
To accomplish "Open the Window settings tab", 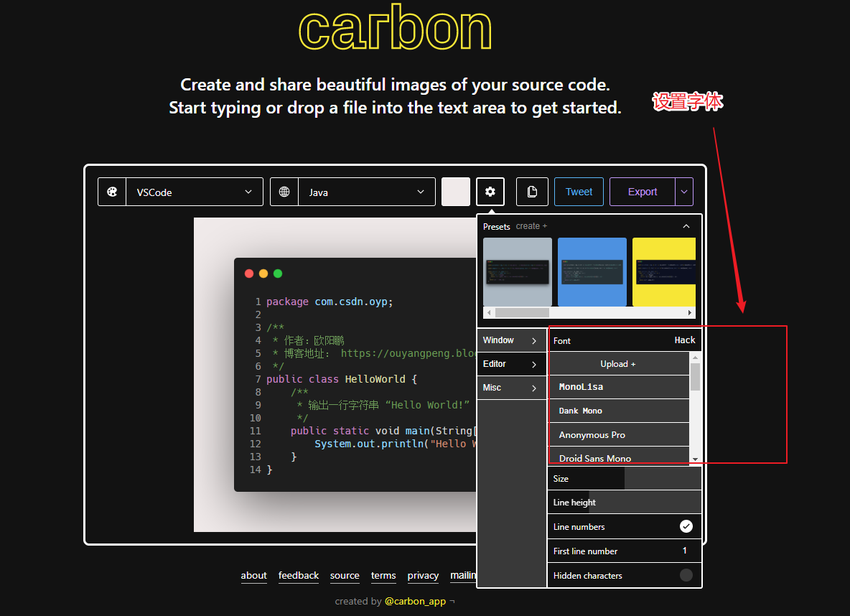I will click(x=511, y=340).
